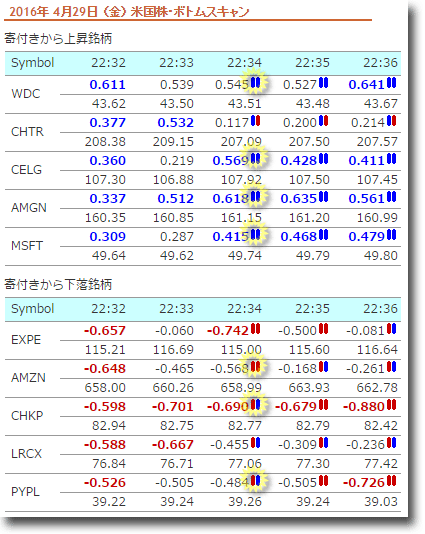Click AMGN candlestick icon at 22:34
Viewport: 425px width, 534px height.
255,197
